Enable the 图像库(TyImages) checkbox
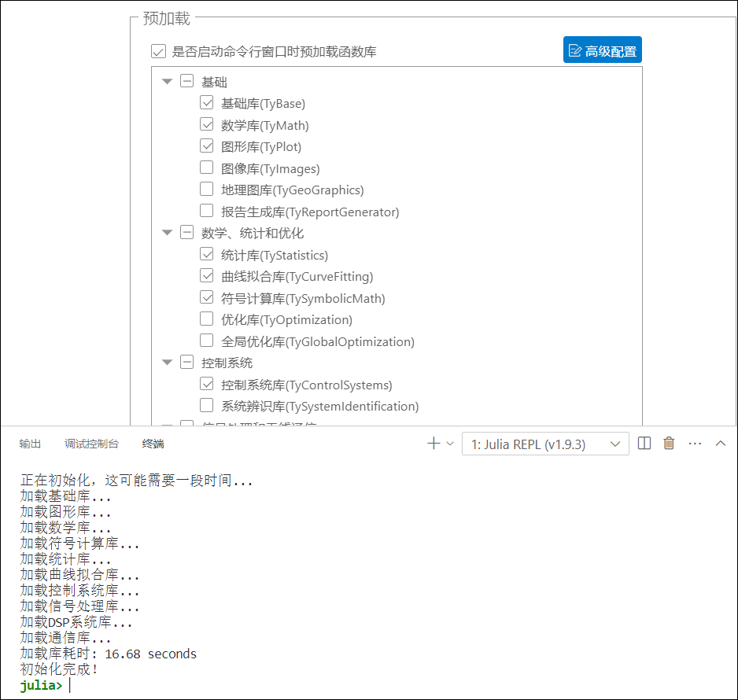The image size is (738, 700). tap(207, 168)
